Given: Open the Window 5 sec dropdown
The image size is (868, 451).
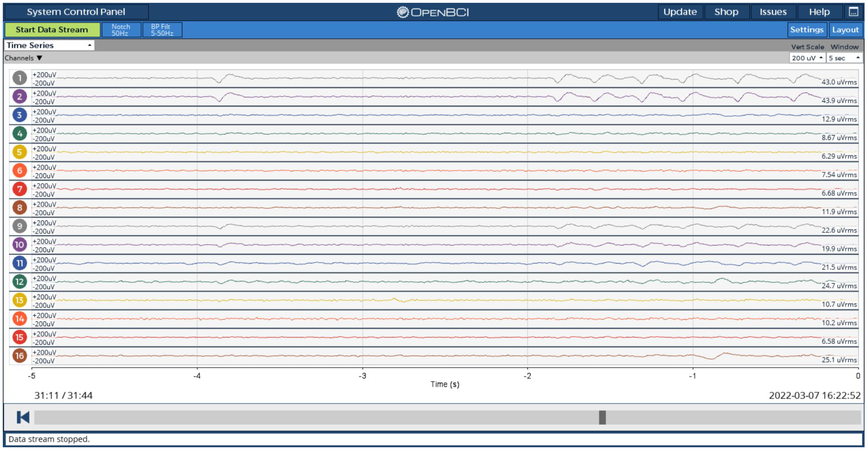Looking at the screenshot, I should [x=844, y=58].
